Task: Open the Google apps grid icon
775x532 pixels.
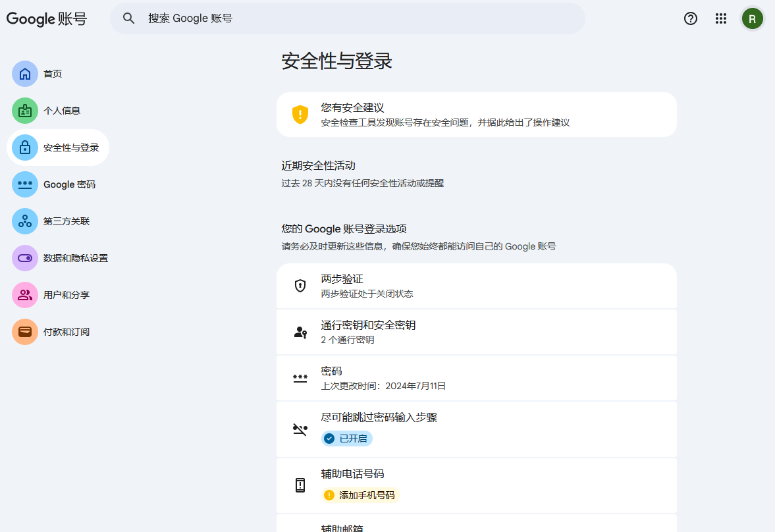Action: (x=721, y=18)
